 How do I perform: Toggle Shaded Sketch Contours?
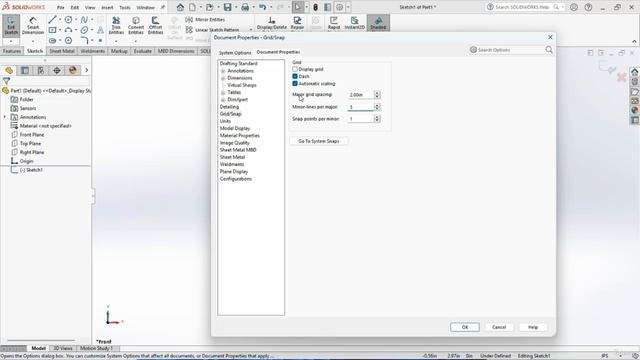378,23
